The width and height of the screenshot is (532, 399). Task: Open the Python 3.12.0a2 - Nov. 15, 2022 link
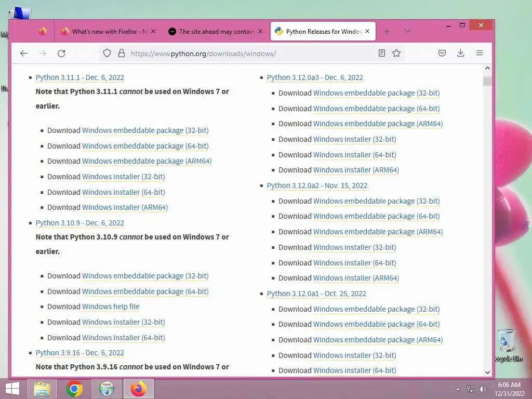pyautogui.click(x=317, y=185)
